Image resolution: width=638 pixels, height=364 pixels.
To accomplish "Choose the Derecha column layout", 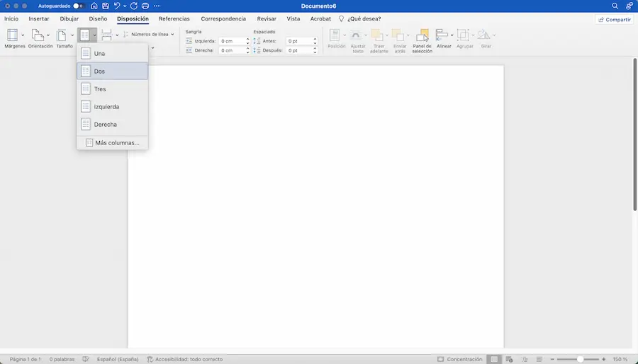I will click(112, 125).
